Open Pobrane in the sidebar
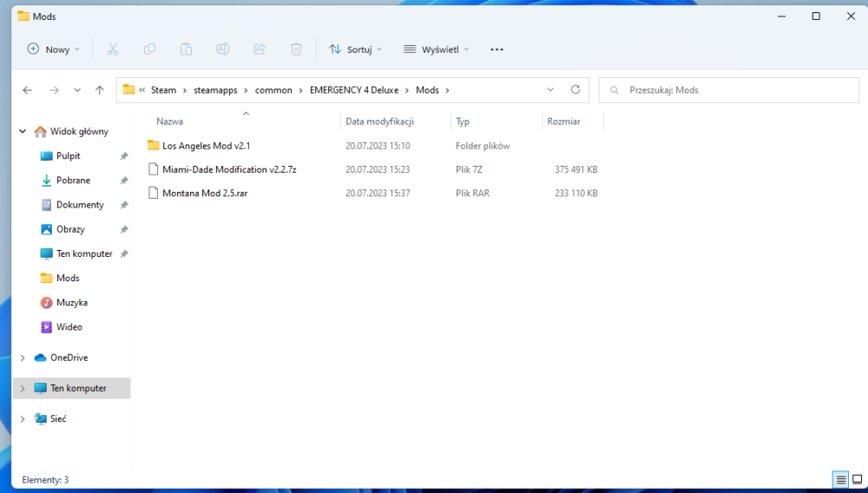 pyautogui.click(x=73, y=181)
